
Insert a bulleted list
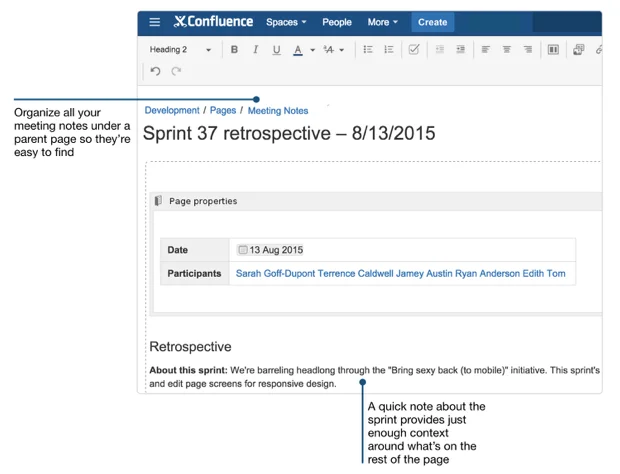(368, 49)
